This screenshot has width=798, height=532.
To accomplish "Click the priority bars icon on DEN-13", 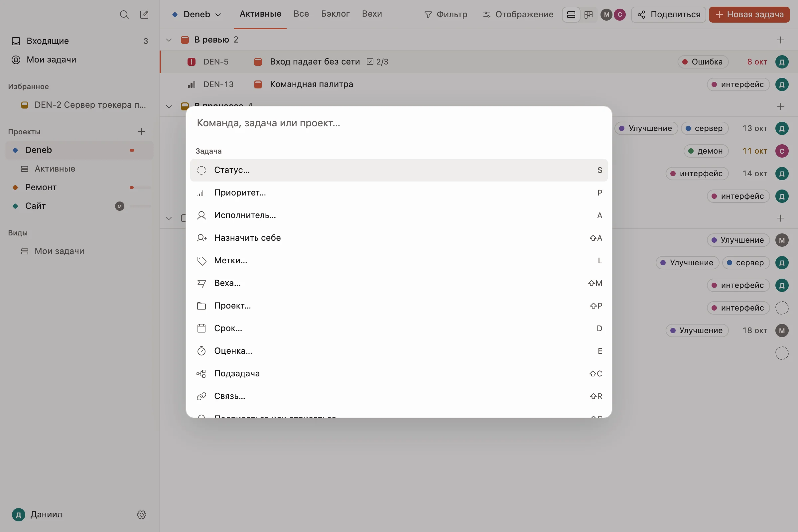I will [x=192, y=84].
